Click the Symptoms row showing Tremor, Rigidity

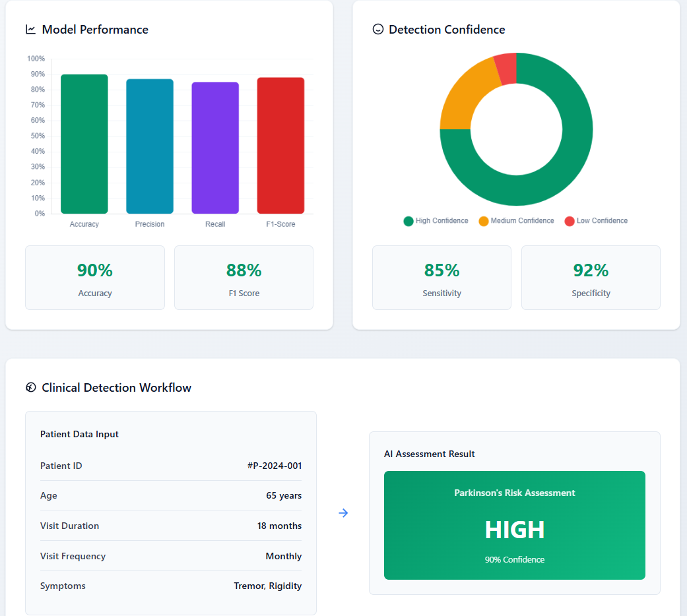click(171, 586)
